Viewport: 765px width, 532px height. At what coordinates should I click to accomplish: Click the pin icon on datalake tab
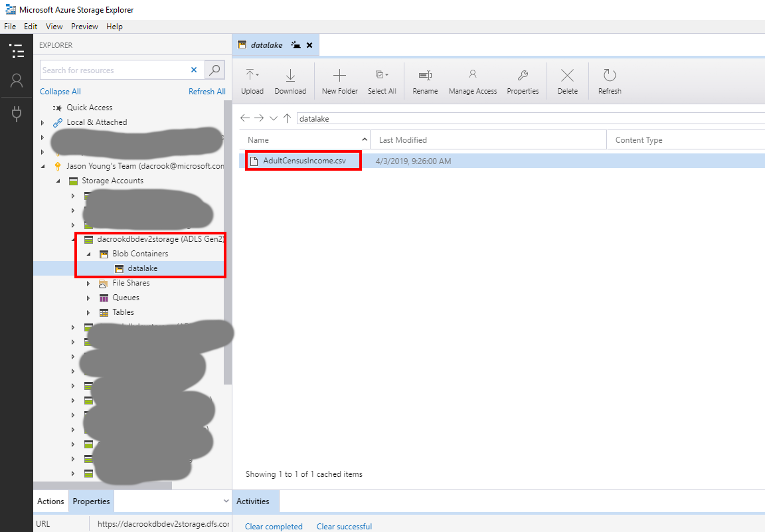296,45
